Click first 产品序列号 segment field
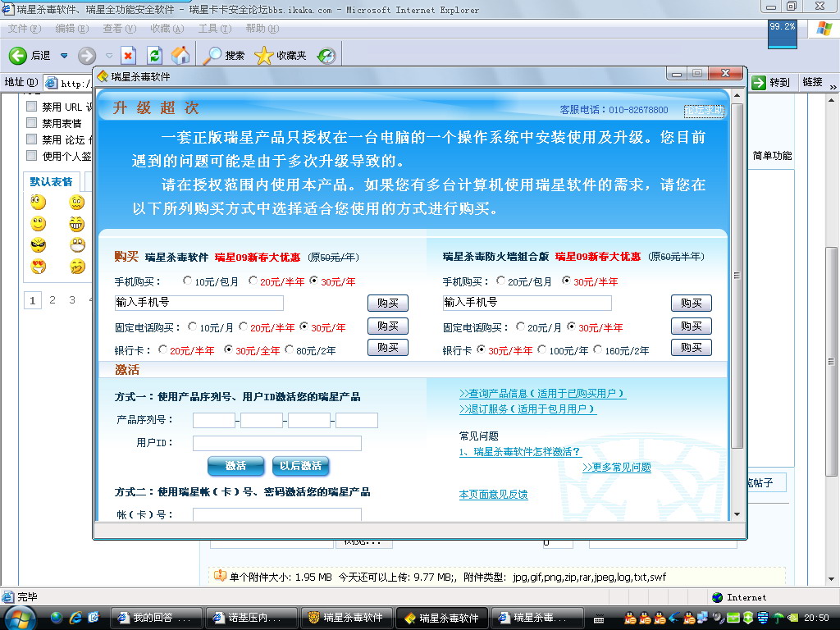The height and width of the screenshot is (630, 840). 214,420
